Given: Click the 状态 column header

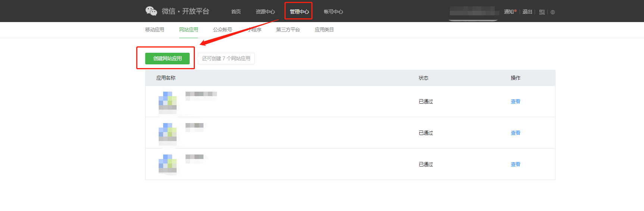Looking at the screenshot, I should tap(423, 78).
